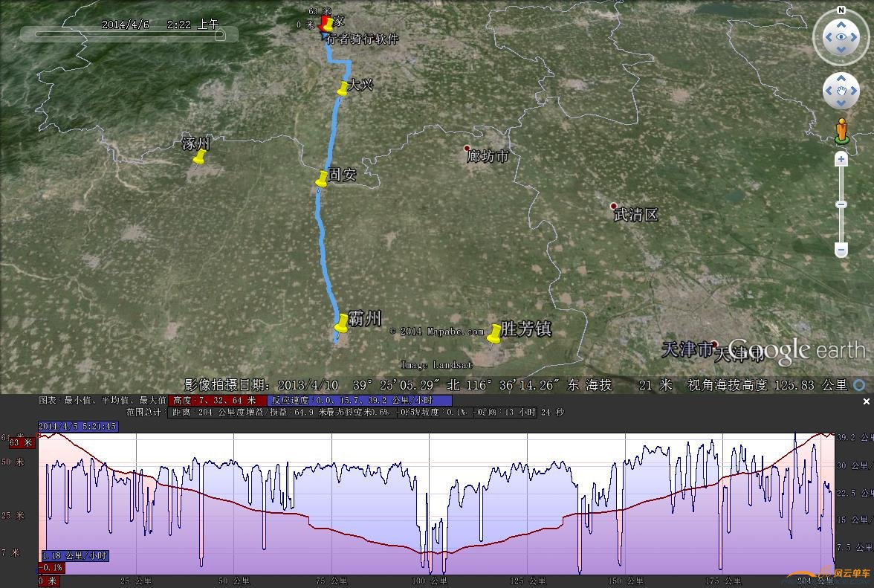Click the 涿州 yellow pushpin placemark
Image resolution: width=874 pixels, height=588 pixels.
click(x=198, y=156)
